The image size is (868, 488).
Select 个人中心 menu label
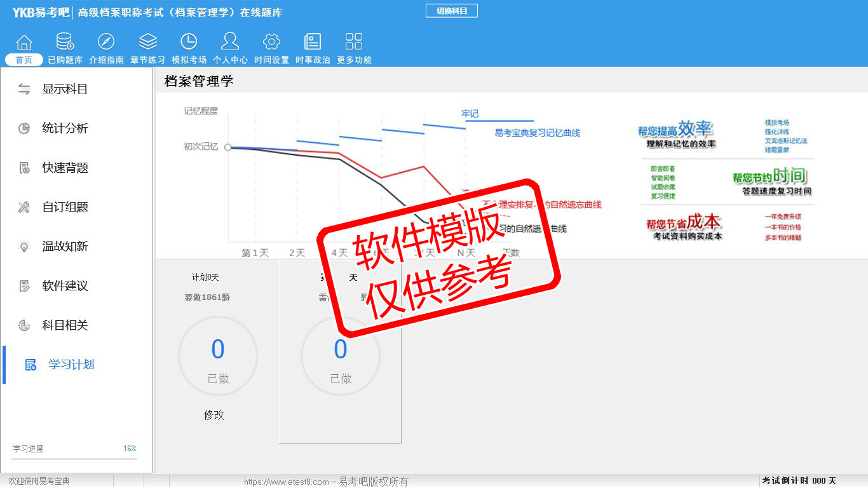point(230,60)
